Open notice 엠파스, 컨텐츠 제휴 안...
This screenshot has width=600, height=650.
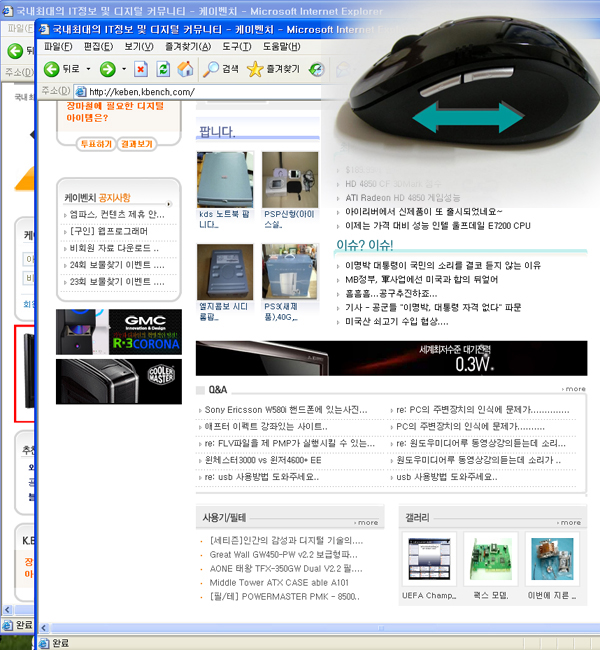pos(117,215)
